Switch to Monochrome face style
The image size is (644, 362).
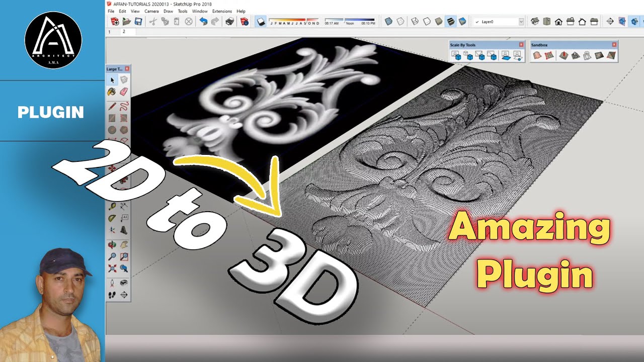(462, 22)
